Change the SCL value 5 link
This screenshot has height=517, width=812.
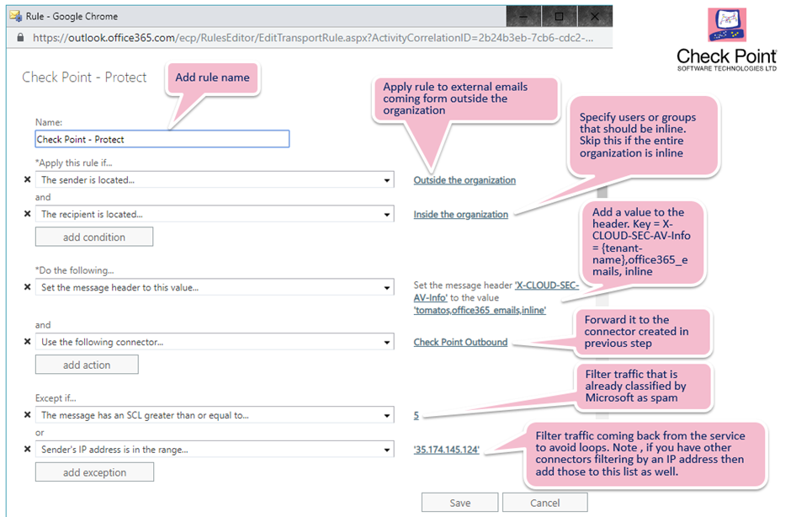click(x=417, y=415)
